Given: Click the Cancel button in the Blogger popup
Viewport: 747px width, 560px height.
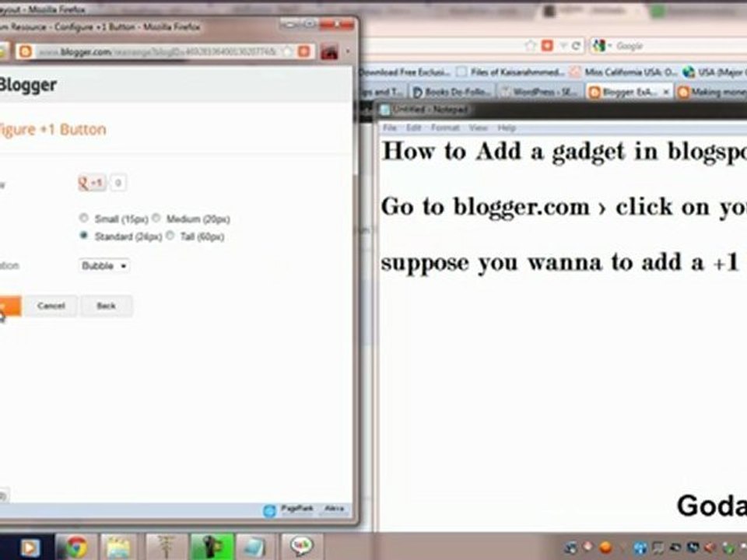Looking at the screenshot, I should click(51, 306).
